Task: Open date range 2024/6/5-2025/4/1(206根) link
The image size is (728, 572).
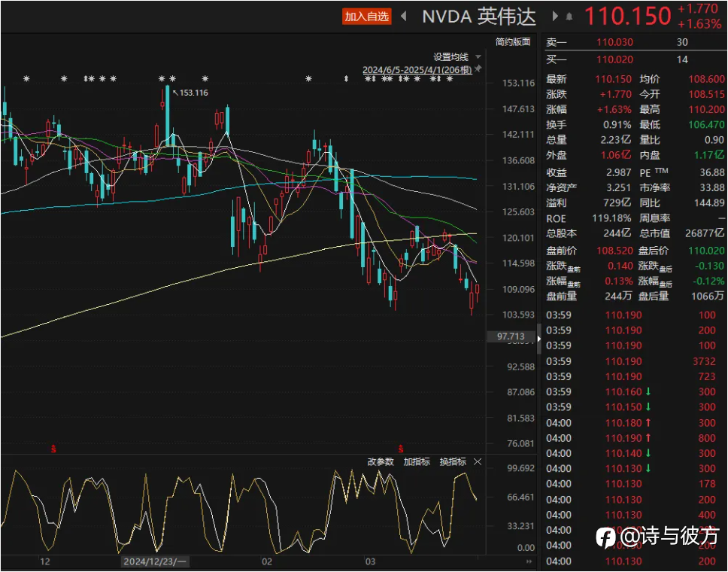Action: tap(417, 70)
